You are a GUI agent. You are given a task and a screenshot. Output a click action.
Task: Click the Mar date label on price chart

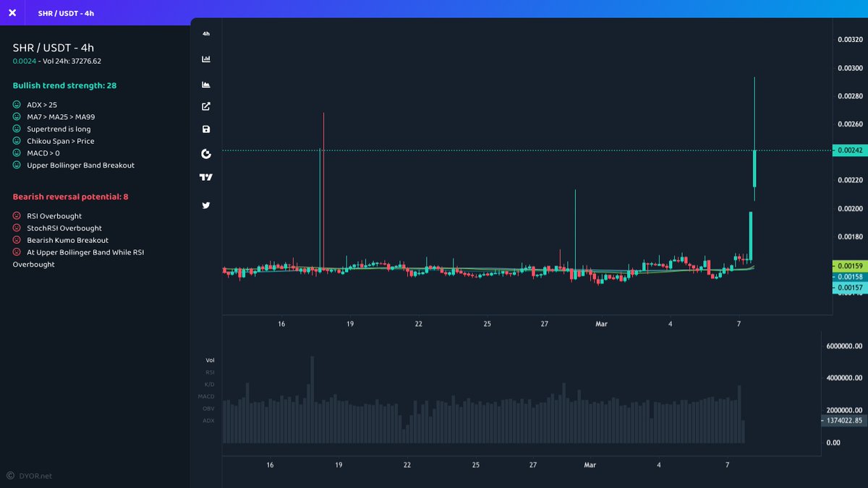point(602,324)
